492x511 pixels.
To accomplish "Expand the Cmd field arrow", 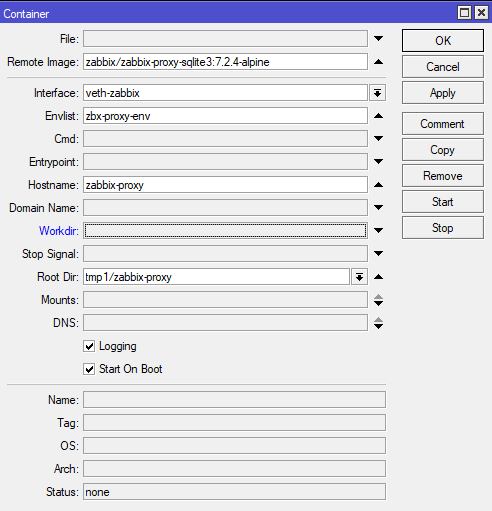I will tap(378, 138).
